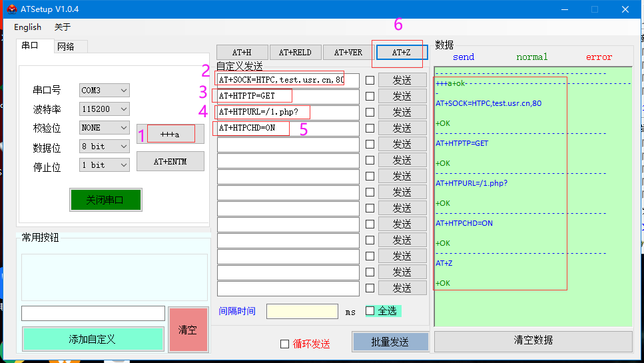Screen dimensions: 644x363
Task: Open the English language menu
Action: point(27,27)
